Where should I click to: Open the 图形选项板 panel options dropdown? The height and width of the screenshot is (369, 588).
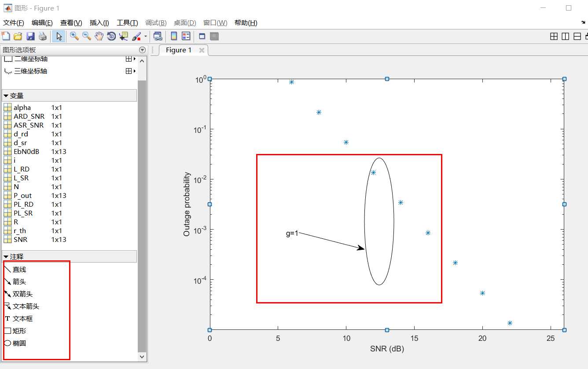point(142,50)
